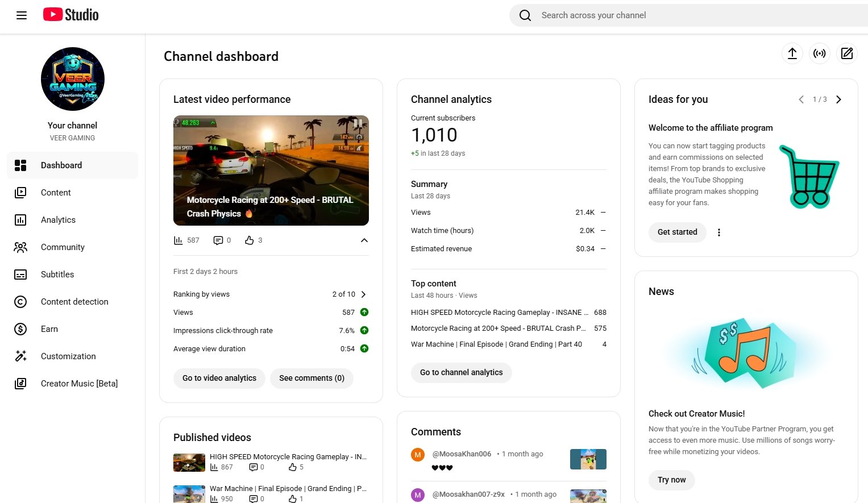
Task: Click the See comments (0) button
Action: pos(312,379)
